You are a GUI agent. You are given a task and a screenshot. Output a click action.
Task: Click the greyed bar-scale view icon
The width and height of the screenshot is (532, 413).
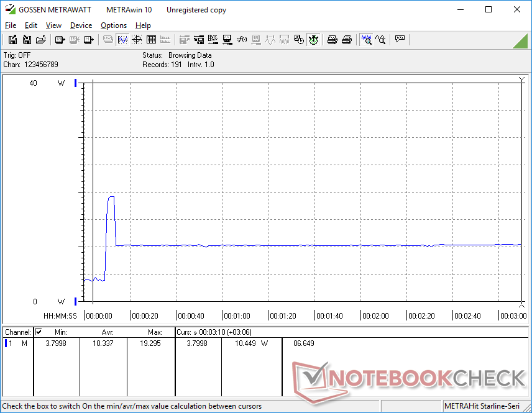tap(165, 40)
